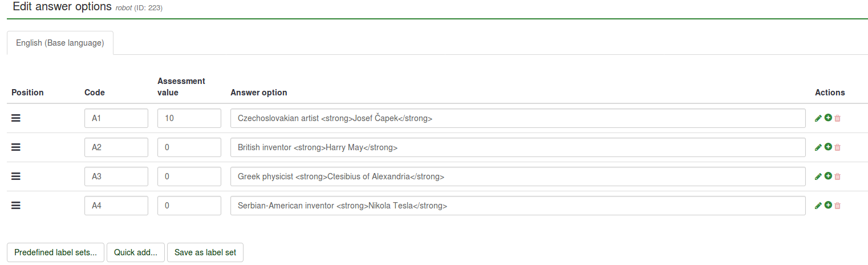
Task: Click pencil edit icon for answer A1
Action: click(818, 118)
